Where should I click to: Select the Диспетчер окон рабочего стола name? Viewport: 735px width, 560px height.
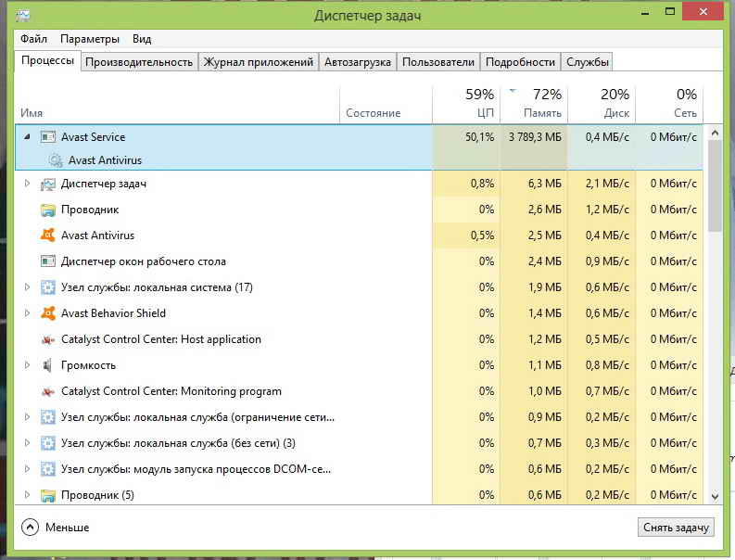pyautogui.click(x=144, y=261)
